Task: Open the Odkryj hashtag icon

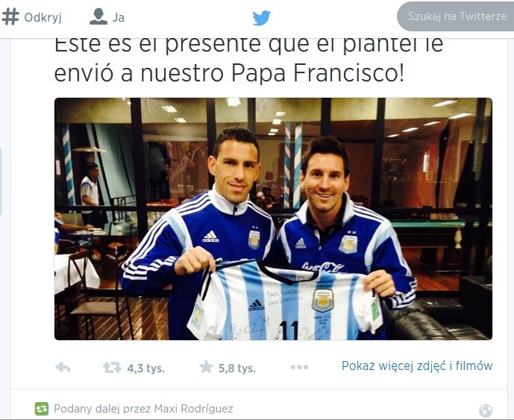Action: [10, 16]
